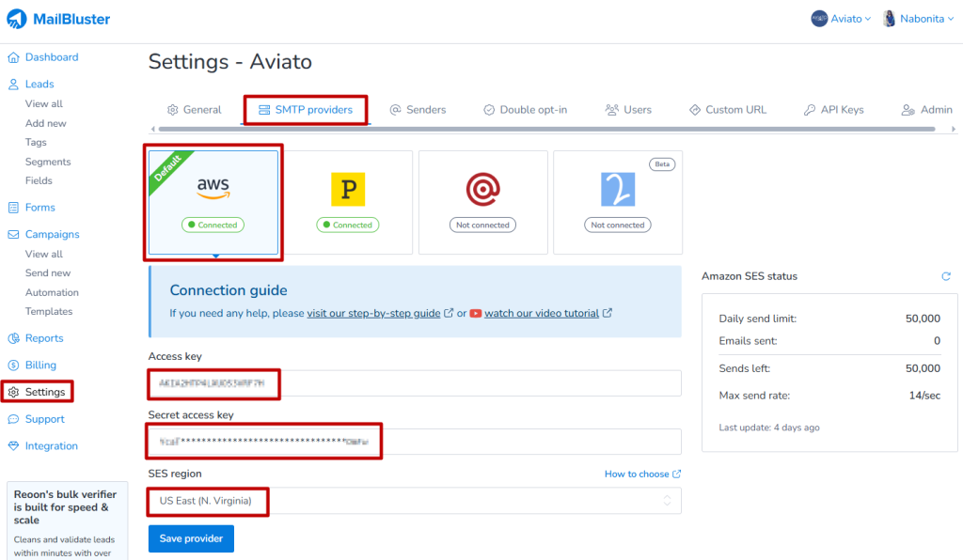Viewport: 963px width, 560px height.
Task: Refresh the Amazon SES status
Action: [947, 276]
